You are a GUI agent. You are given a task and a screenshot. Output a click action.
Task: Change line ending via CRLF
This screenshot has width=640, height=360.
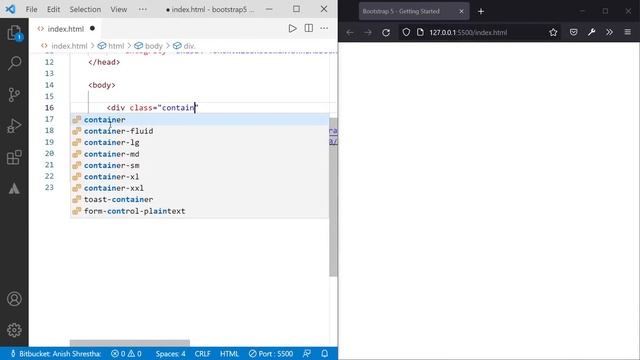202,353
